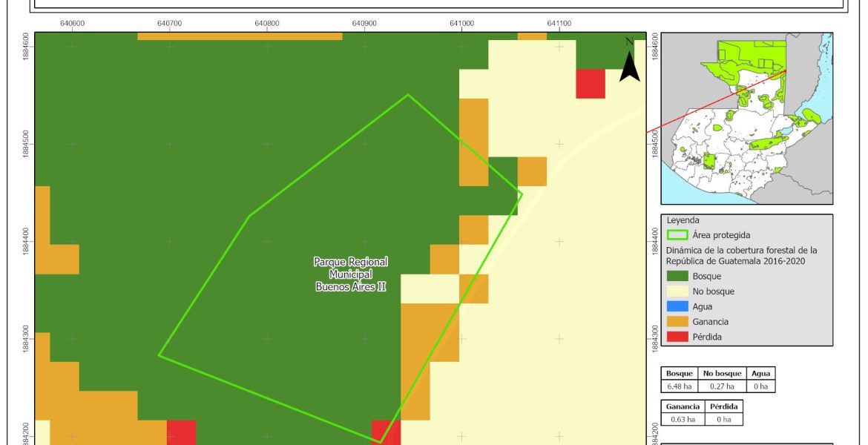Click the red Pérdida legend swatch
Image resolution: width=868 pixels, height=445 pixels.
(677, 337)
